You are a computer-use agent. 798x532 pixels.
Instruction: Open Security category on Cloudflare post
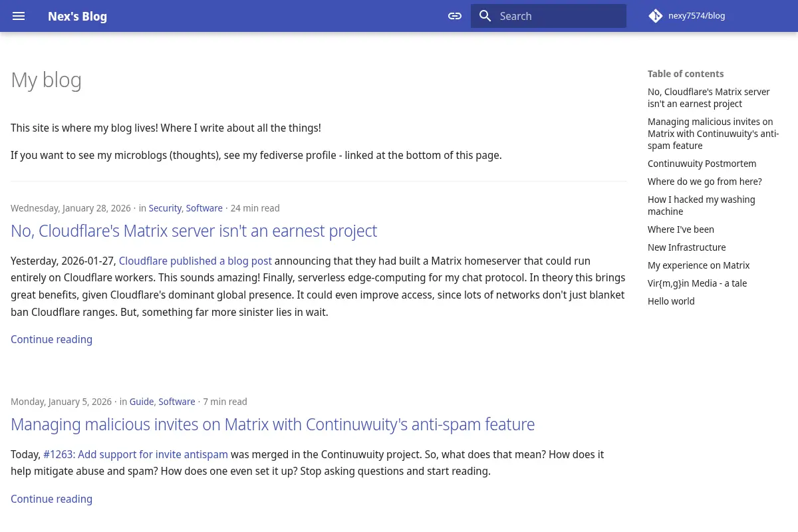(x=165, y=208)
